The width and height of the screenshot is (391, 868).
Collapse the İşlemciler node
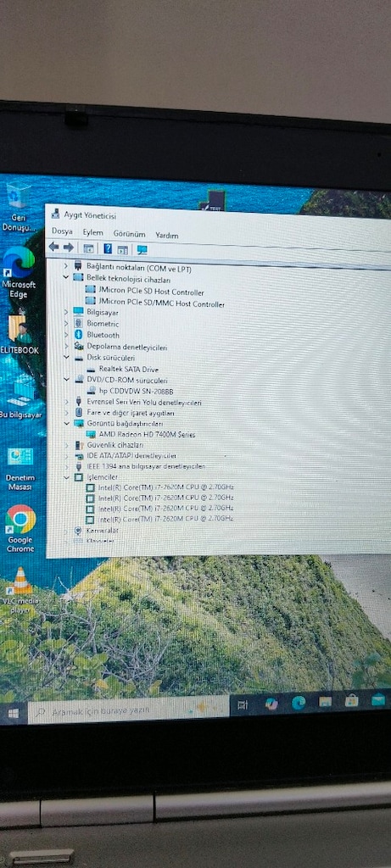click(x=66, y=476)
